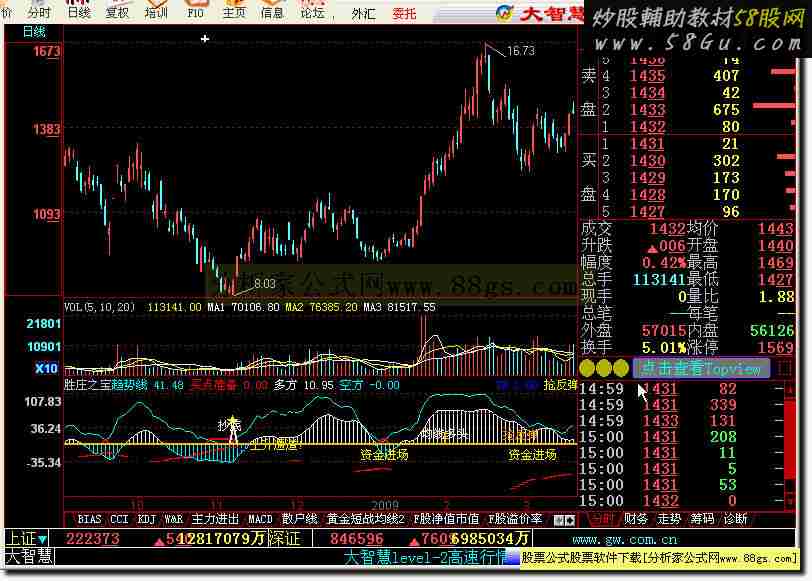Click the second yellow circle indicator

604,368
